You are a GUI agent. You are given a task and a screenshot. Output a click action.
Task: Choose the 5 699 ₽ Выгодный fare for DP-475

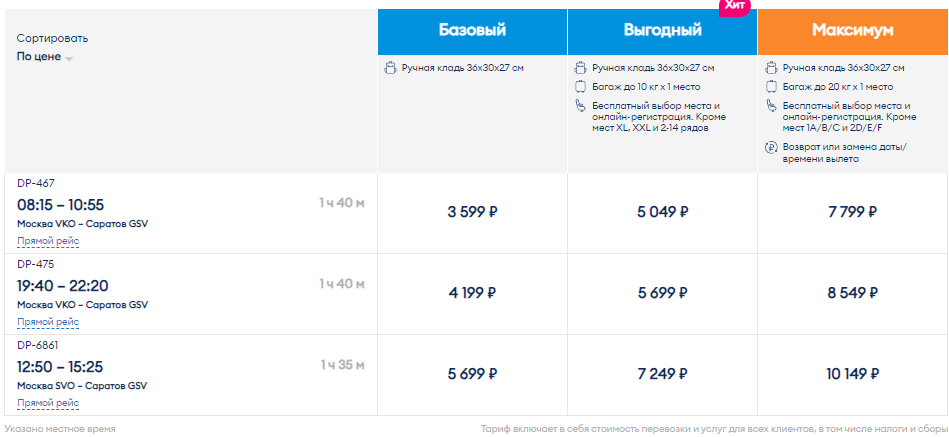pos(663,294)
